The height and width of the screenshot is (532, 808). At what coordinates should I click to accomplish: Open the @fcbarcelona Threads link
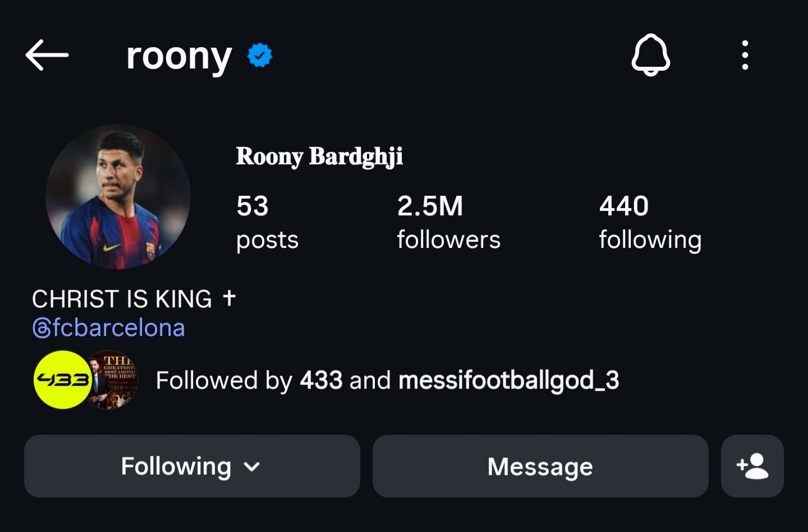118,328
